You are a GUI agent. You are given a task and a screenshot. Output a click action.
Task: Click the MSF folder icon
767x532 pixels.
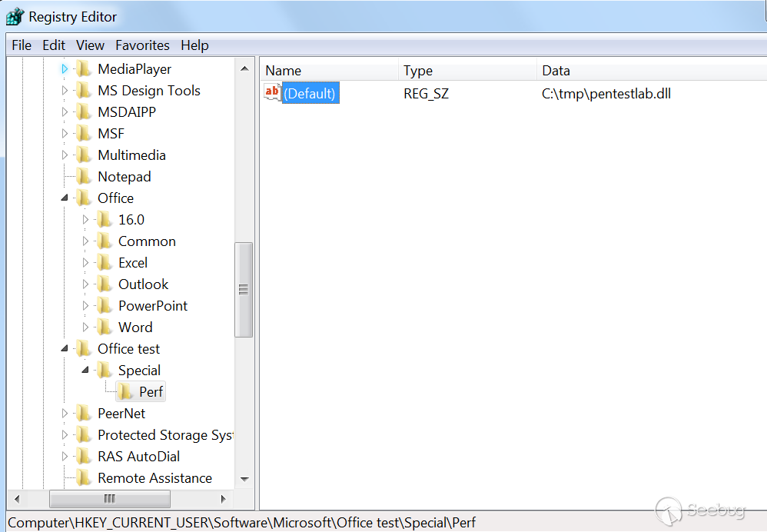(84, 134)
